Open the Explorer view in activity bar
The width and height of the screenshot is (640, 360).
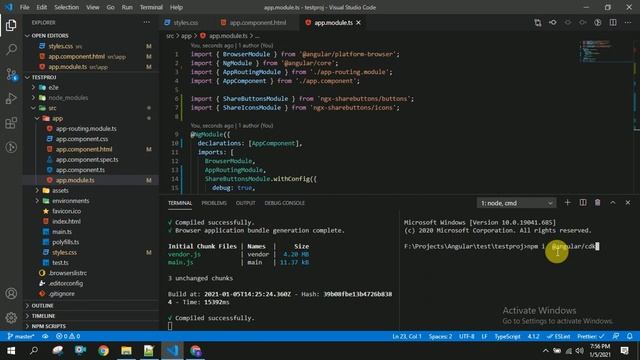(x=11, y=25)
